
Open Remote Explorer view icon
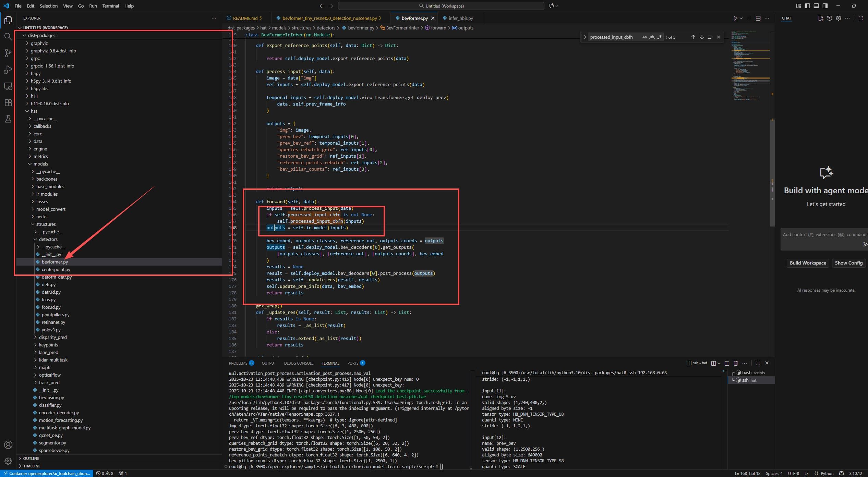point(8,86)
